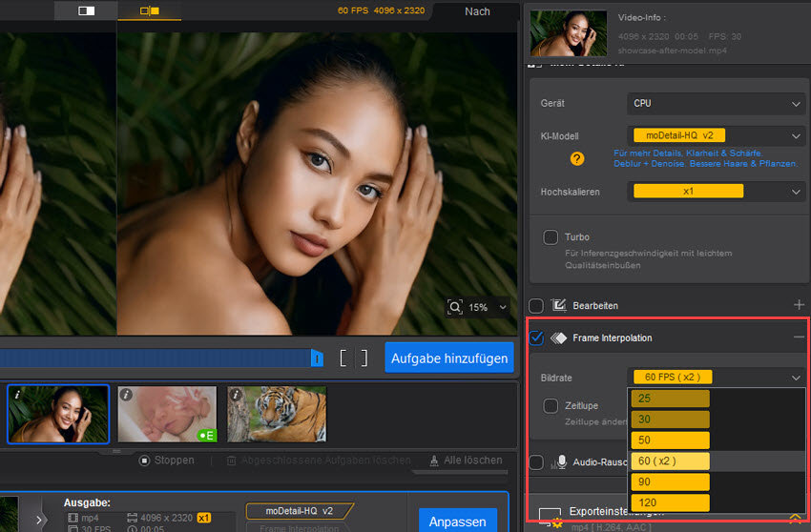Click the 60 FPS 4096 x 2320 text

pos(382,10)
